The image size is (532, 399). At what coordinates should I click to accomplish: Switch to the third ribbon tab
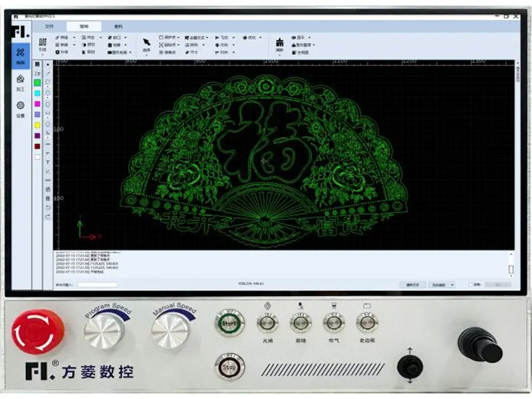point(118,27)
